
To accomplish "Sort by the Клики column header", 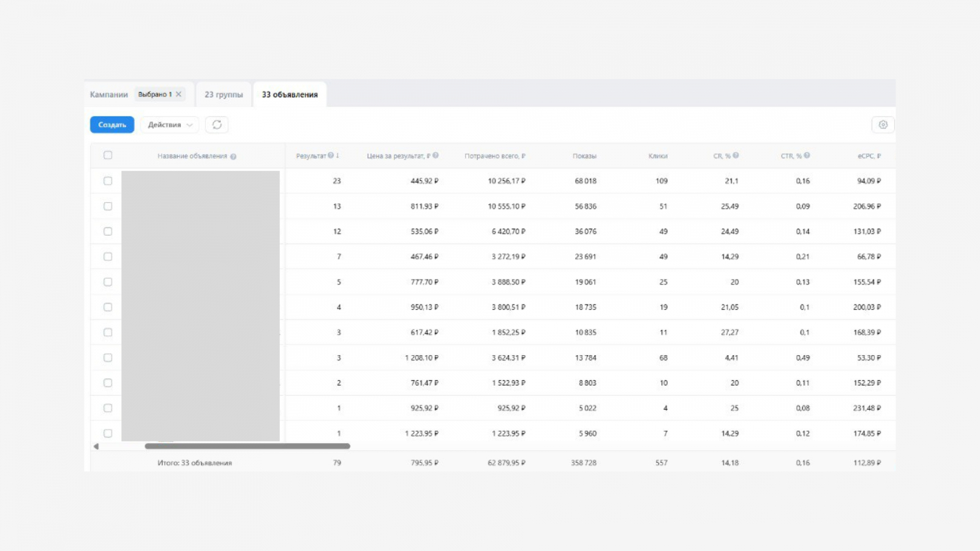I will pyautogui.click(x=658, y=156).
